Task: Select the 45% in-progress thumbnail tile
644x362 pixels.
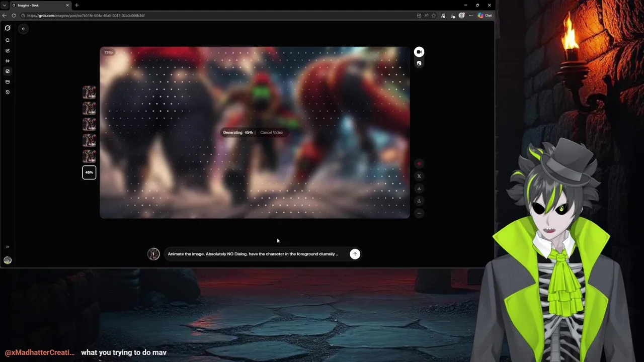Action: pos(89,172)
